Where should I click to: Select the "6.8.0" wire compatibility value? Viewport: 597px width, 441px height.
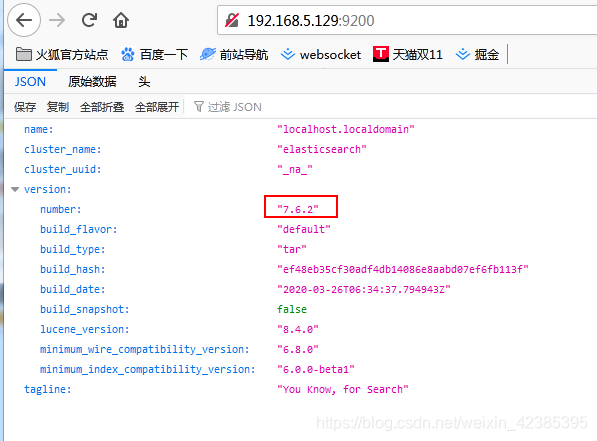pos(298,349)
